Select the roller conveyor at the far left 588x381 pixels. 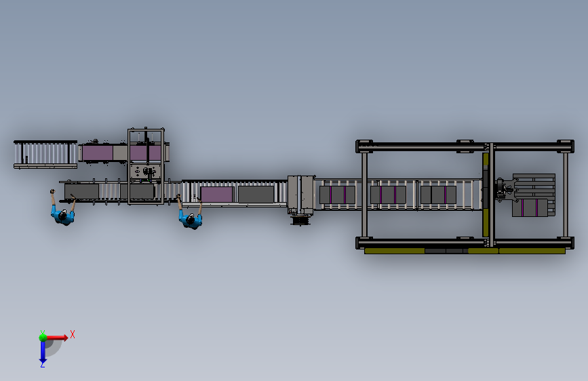pos(45,154)
